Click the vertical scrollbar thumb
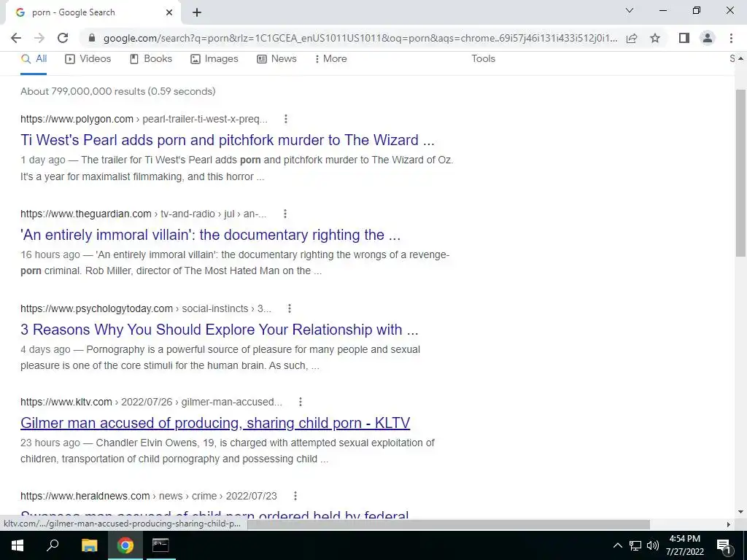 [x=740, y=172]
